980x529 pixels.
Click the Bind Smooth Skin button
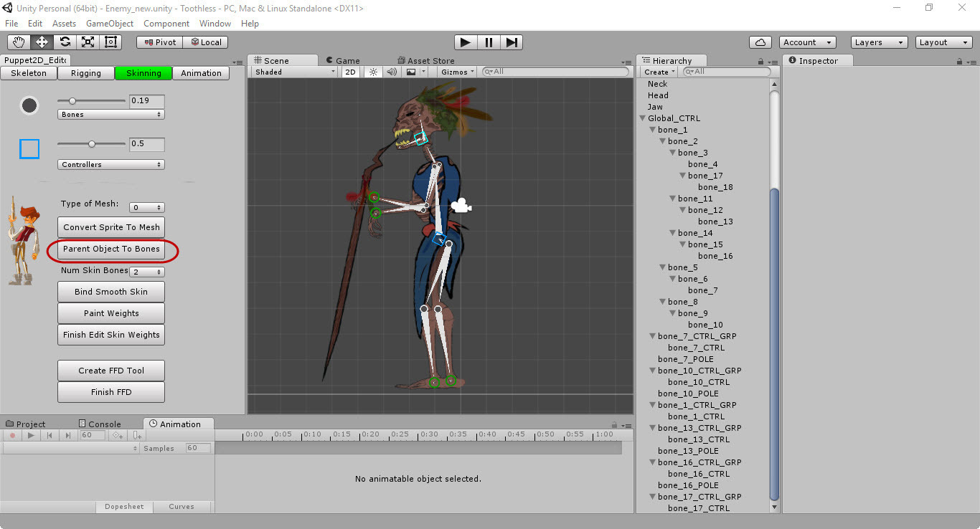pos(111,292)
